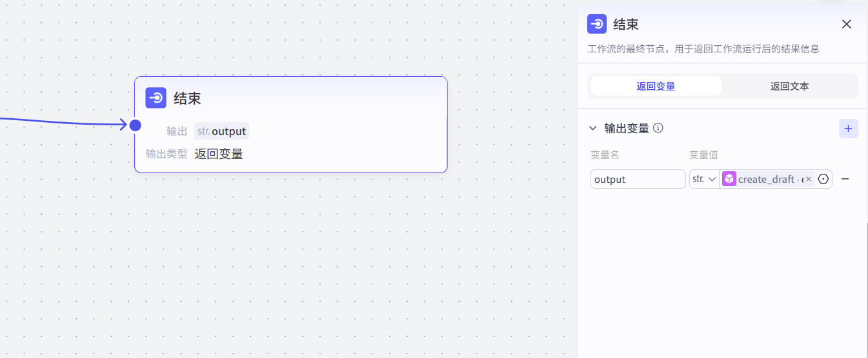868x358 pixels.
Task: Click the 结束 title in panel header
Action: click(626, 25)
